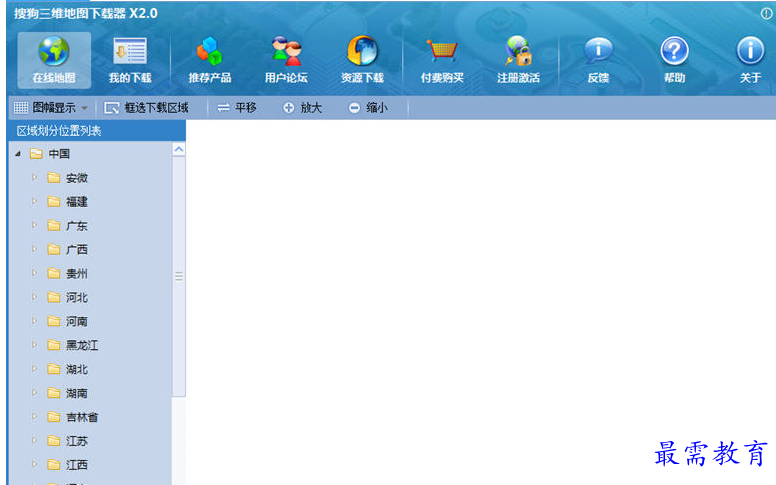Expand the 吉林省 tree node
776x485 pixels.
(34, 417)
